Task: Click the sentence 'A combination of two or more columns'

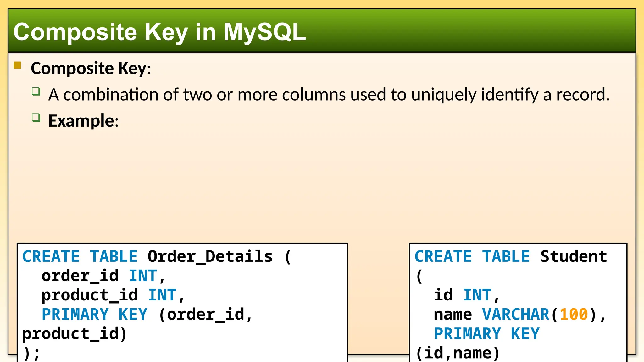Action: (x=329, y=95)
